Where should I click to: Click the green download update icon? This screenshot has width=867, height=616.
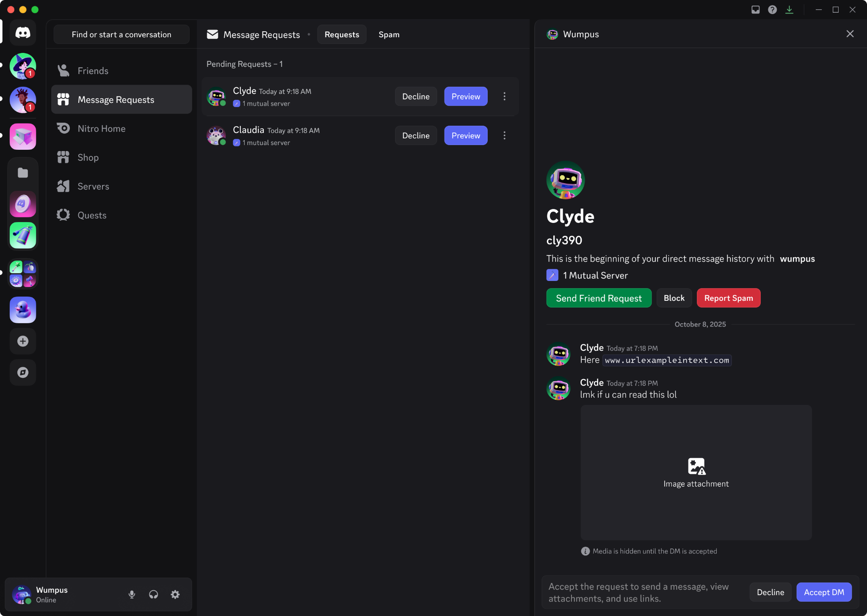[x=789, y=9]
